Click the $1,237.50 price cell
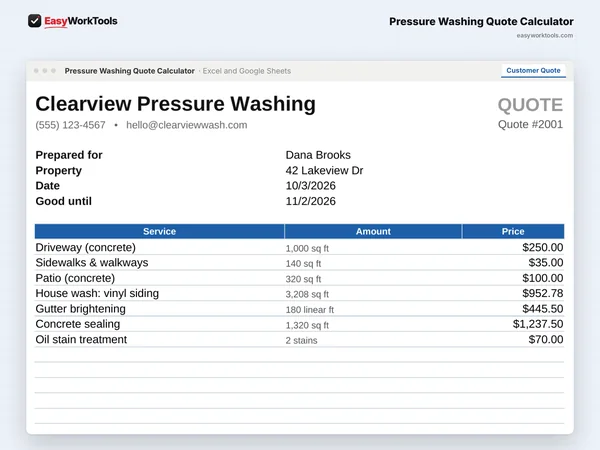Image resolution: width=600 pixels, height=450 pixels. [513, 324]
